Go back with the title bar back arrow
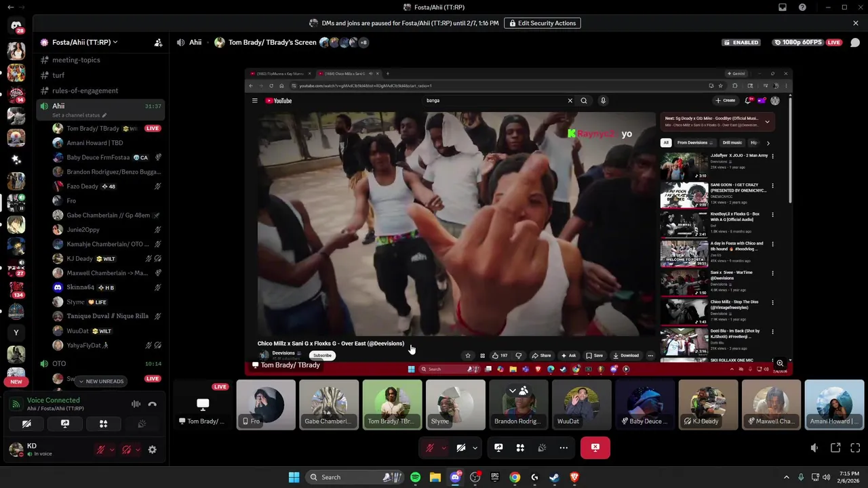This screenshot has height=488, width=868. click(x=10, y=7)
